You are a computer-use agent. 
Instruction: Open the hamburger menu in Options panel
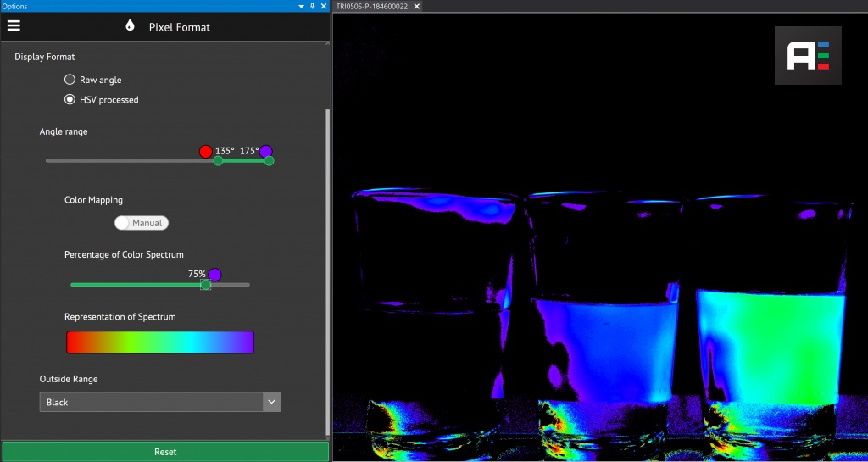14,26
